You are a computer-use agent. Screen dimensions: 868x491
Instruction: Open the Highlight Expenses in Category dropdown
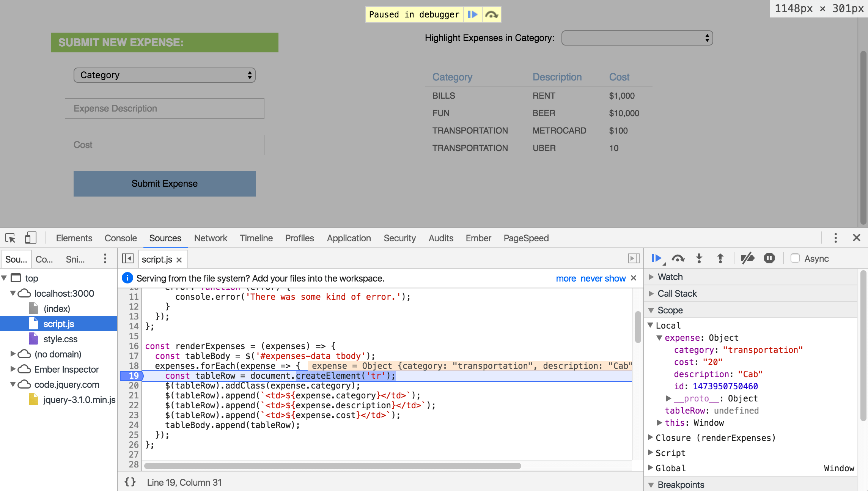637,38
